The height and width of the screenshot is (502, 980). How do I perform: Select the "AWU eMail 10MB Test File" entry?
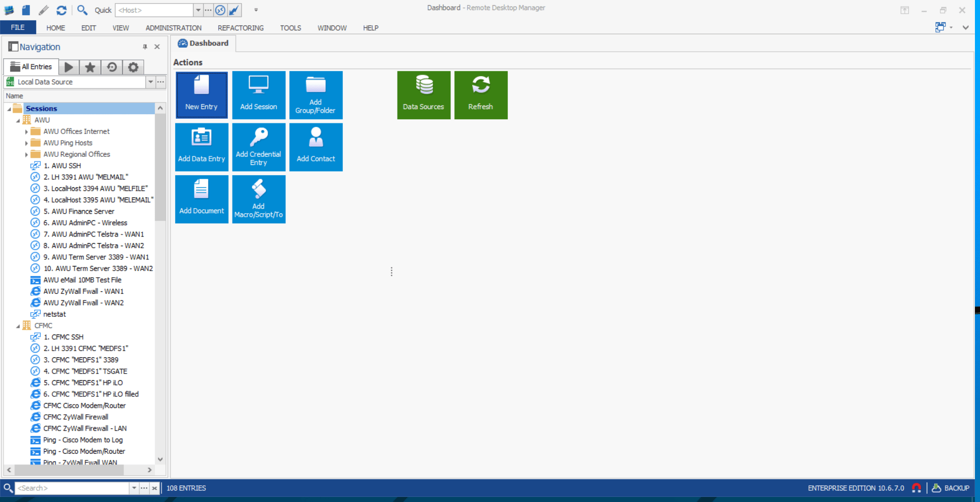pyautogui.click(x=82, y=280)
